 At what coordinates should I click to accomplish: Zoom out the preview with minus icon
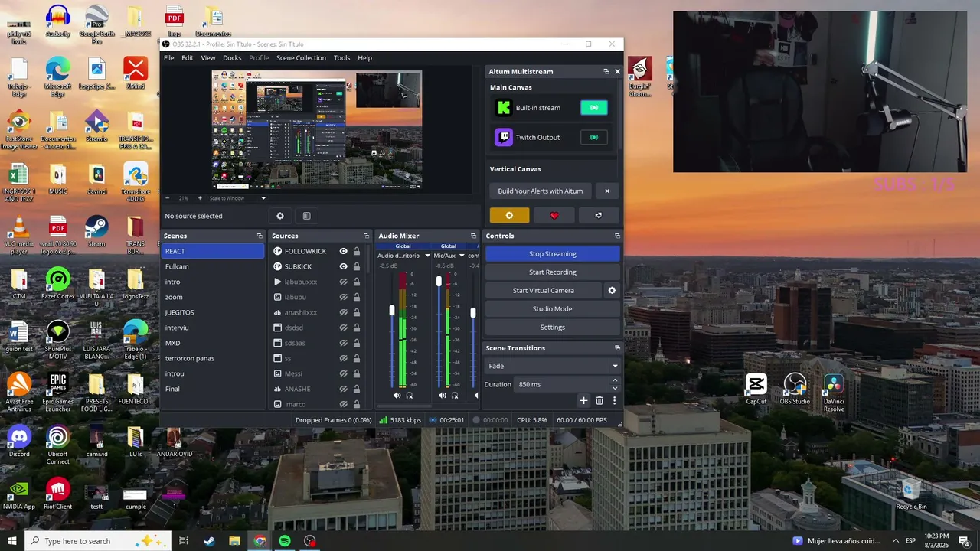pos(168,198)
